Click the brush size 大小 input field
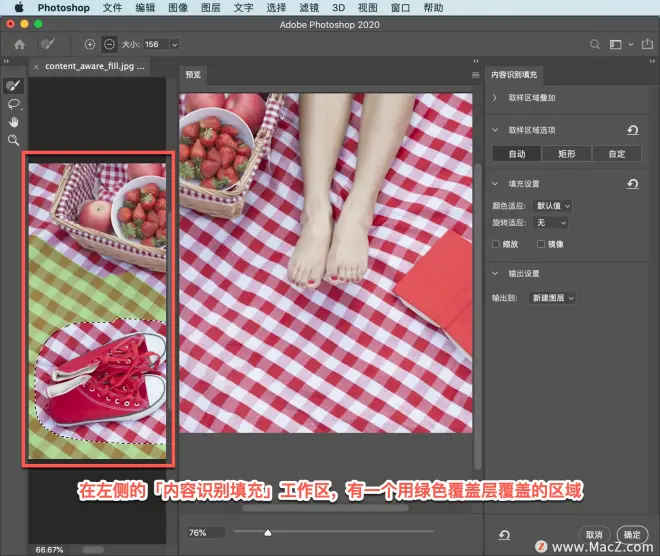Viewport: 660px width, 556px height. pos(156,44)
